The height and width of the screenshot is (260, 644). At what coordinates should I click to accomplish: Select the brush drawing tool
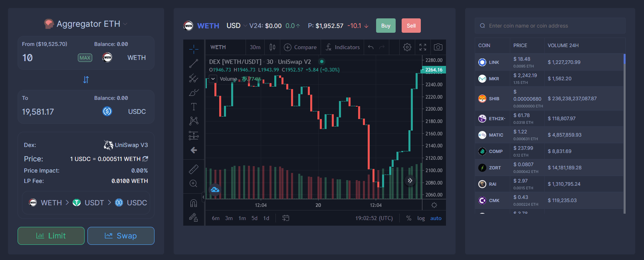[194, 92]
